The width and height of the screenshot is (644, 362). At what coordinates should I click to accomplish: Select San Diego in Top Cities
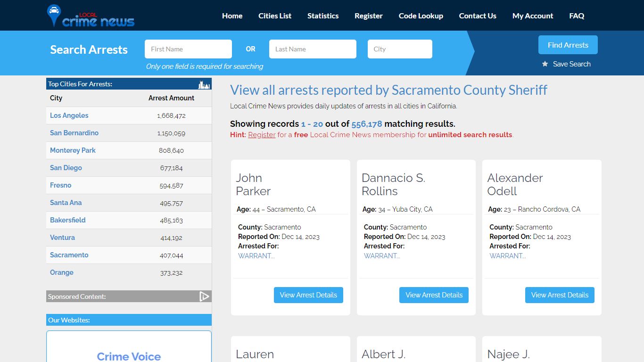click(x=66, y=168)
